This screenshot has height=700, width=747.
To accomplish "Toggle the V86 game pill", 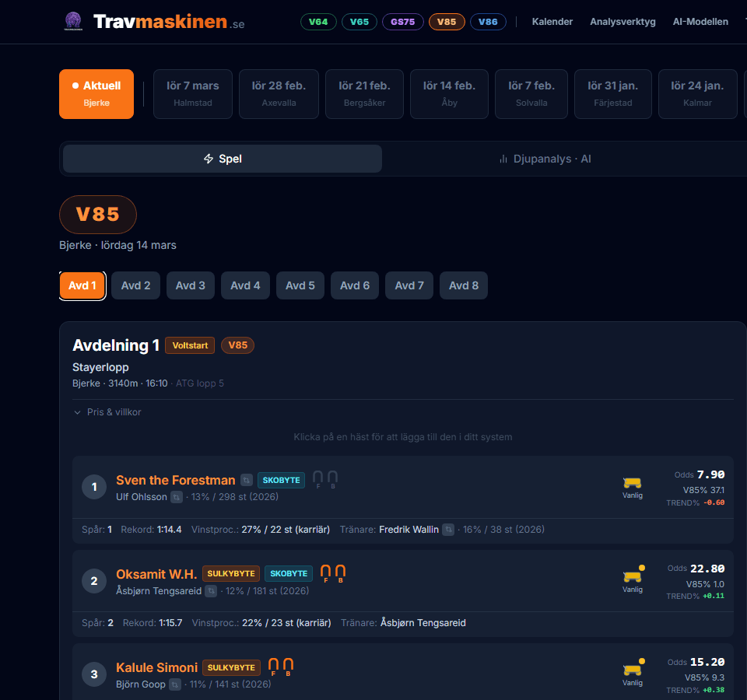I will (488, 22).
